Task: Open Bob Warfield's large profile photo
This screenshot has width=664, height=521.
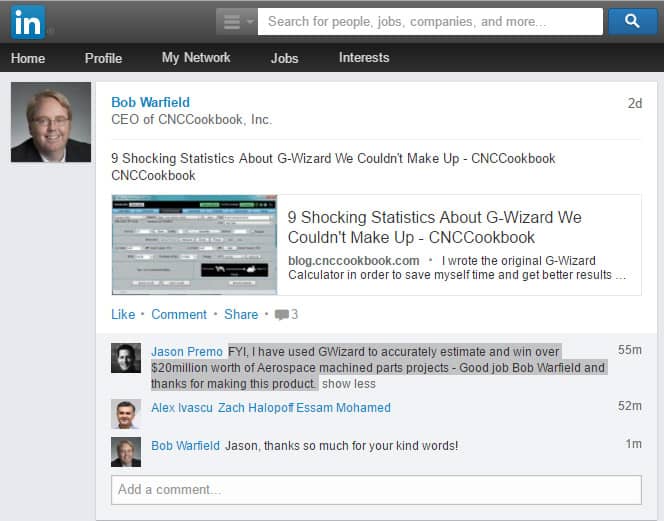Action: coord(50,122)
